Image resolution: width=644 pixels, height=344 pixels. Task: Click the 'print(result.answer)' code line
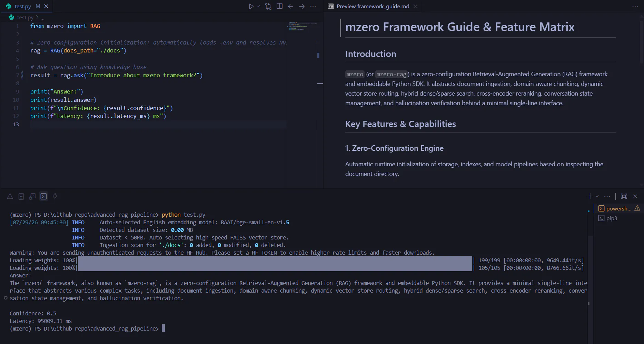click(x=63, y=100)
